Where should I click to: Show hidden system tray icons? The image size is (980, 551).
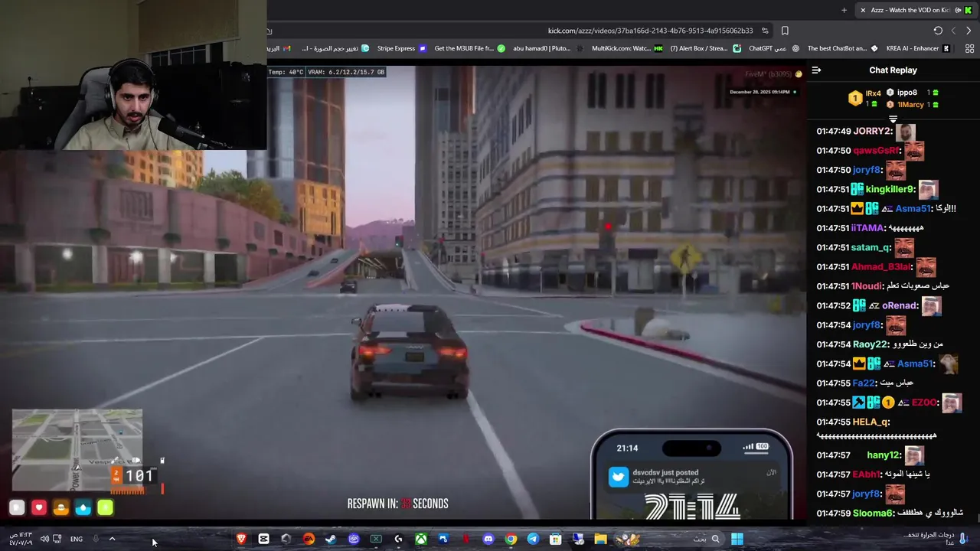pyautogui.click(x=112, y=539)
